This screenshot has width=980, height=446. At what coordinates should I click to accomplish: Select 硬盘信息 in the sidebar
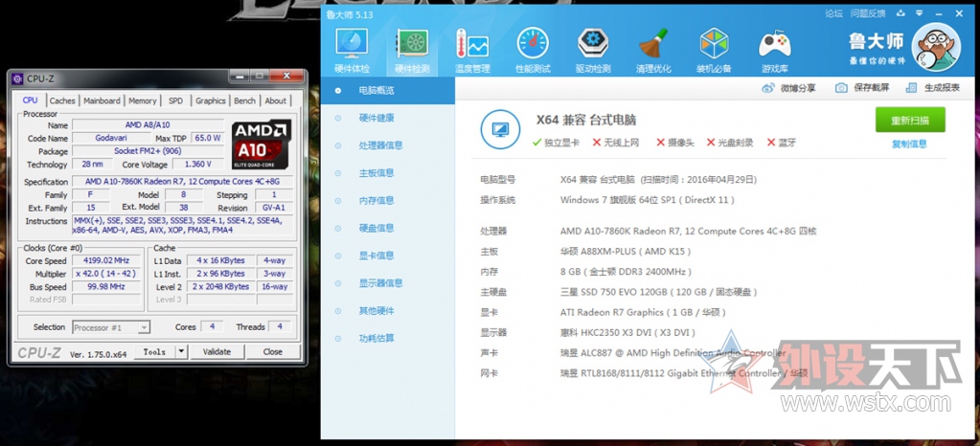[x=388, y=228]
